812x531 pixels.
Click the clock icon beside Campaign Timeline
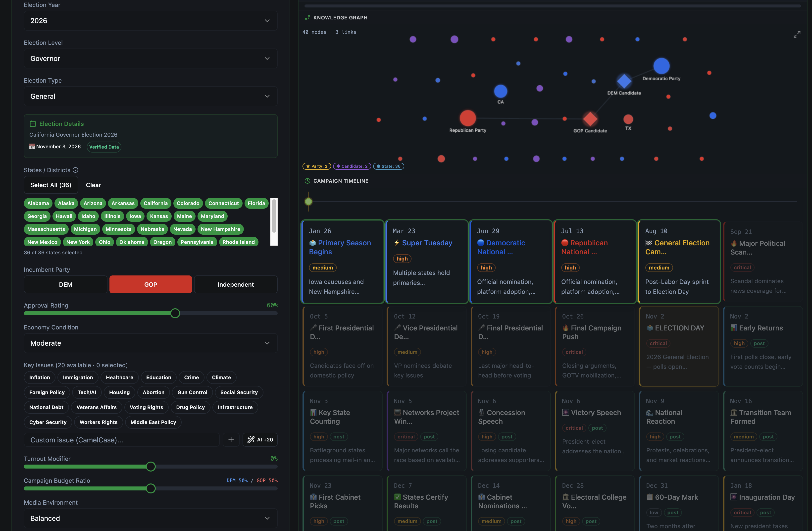point(307,181)
